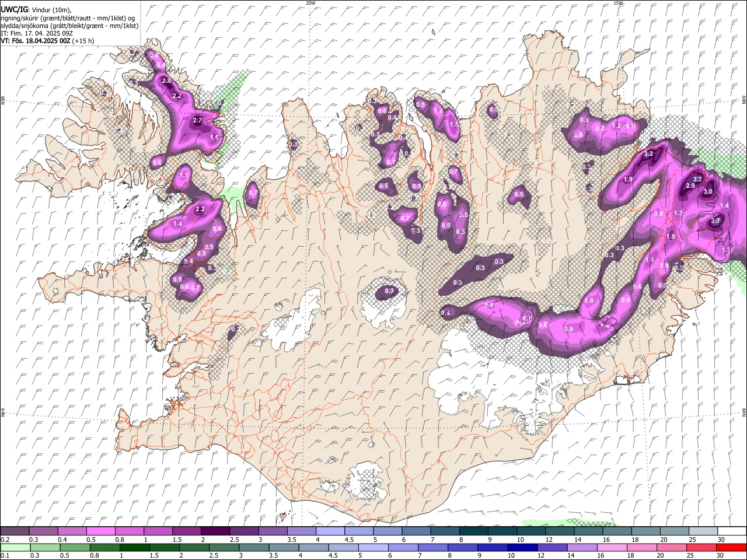Click the light lavender 4 swatch, top legend row

click(x=330, y=531)
